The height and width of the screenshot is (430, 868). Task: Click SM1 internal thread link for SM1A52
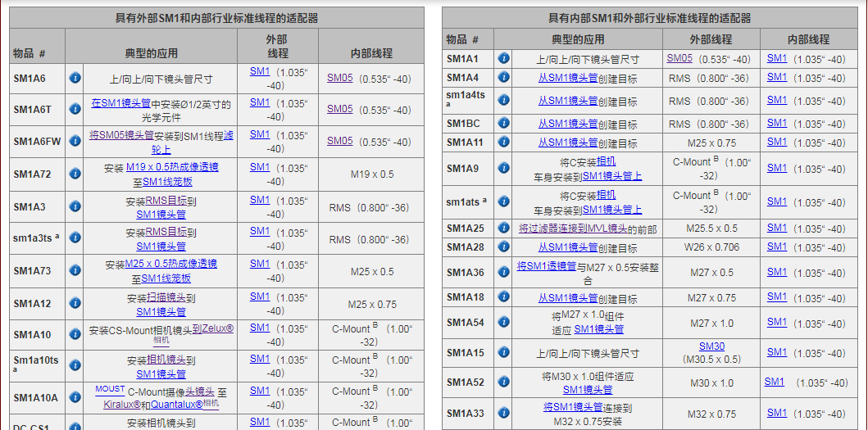tap(775, 382)
